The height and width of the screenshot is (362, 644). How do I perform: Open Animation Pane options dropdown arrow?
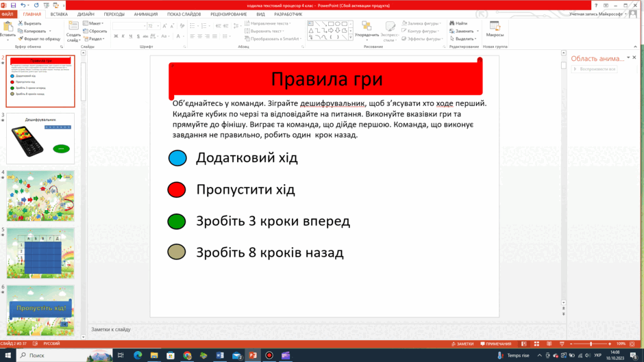coord(628,58)
